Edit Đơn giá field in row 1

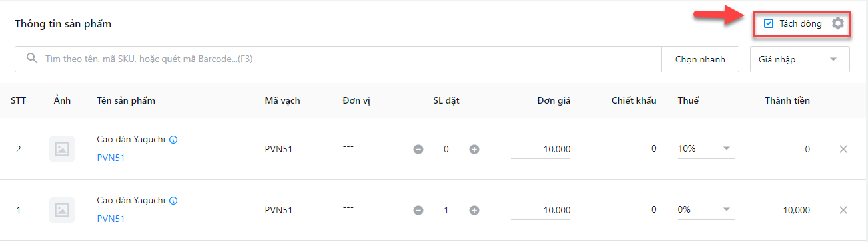click(541, 210)
